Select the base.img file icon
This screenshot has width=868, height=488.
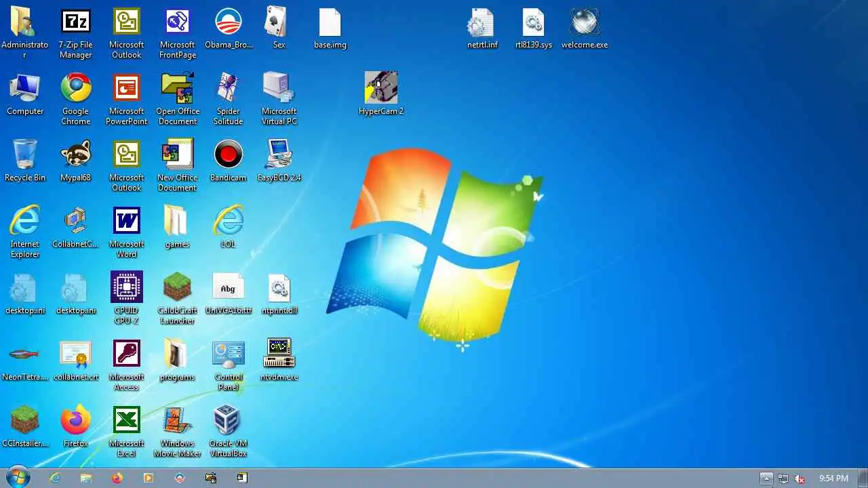pyautogui.click(x=330, y=28)
